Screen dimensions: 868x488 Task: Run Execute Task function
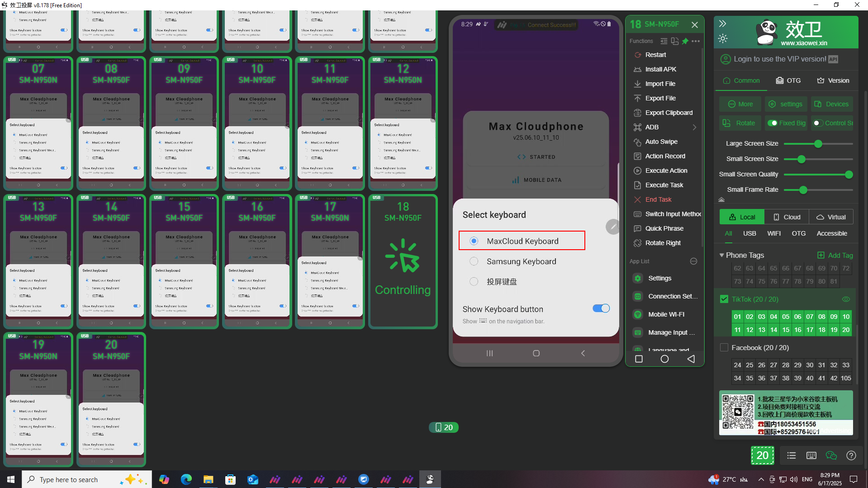(x=664, y=185)
